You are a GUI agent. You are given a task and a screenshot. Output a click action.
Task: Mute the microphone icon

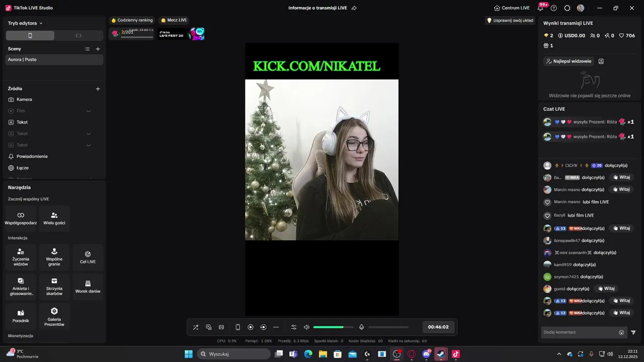point(361,327)
